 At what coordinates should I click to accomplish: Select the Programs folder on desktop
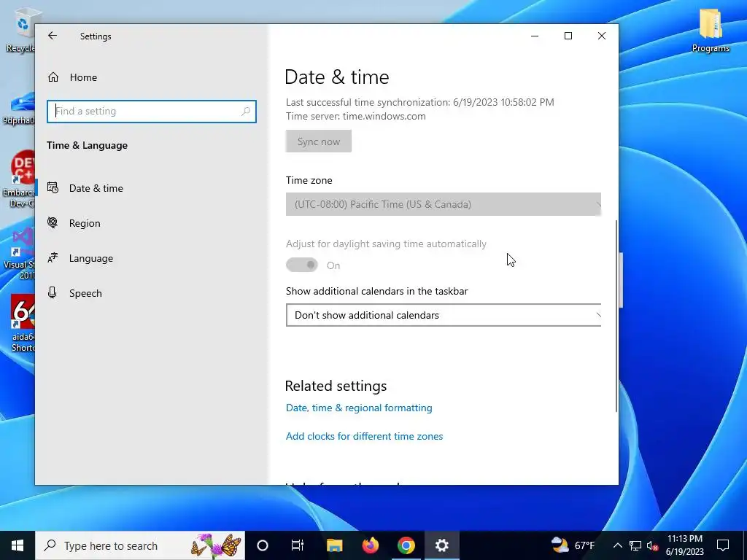pyautogui.click(x=711, y=30)
